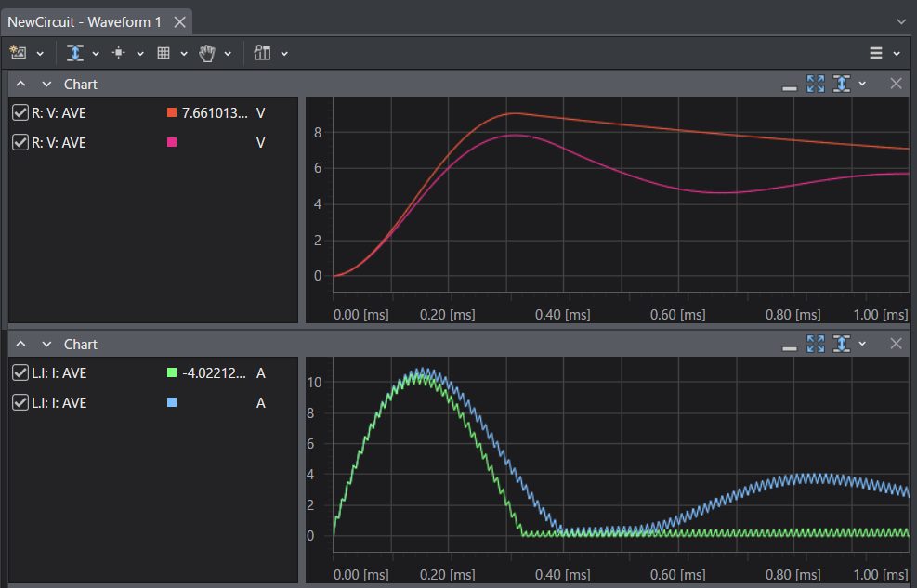Open dropdown beside the add chart icon

click(x=40, y=54)
